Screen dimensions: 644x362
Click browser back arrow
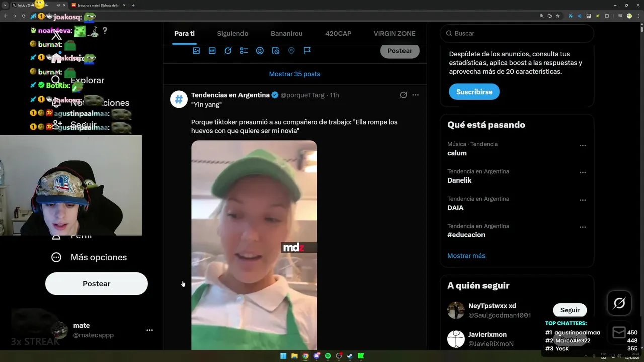[x=6, y=16]
